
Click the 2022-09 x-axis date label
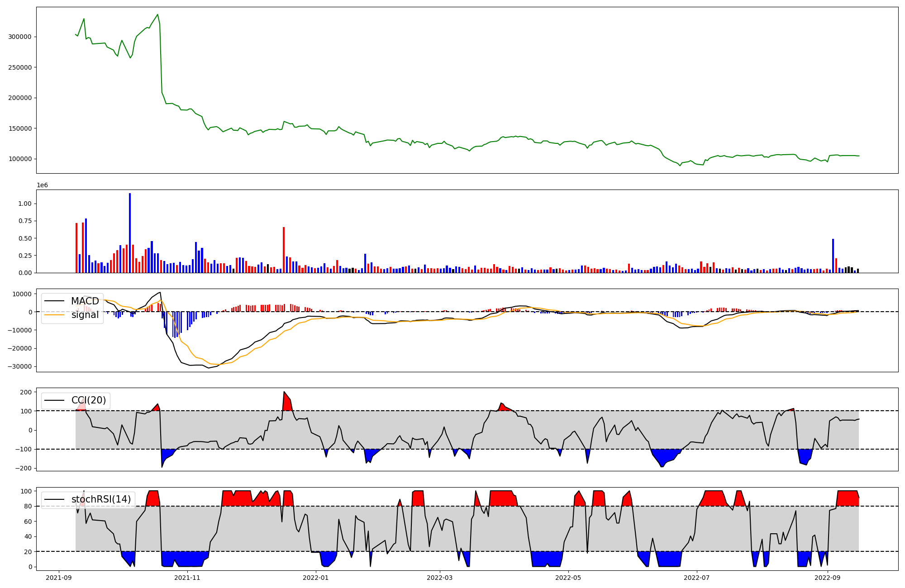827,578
